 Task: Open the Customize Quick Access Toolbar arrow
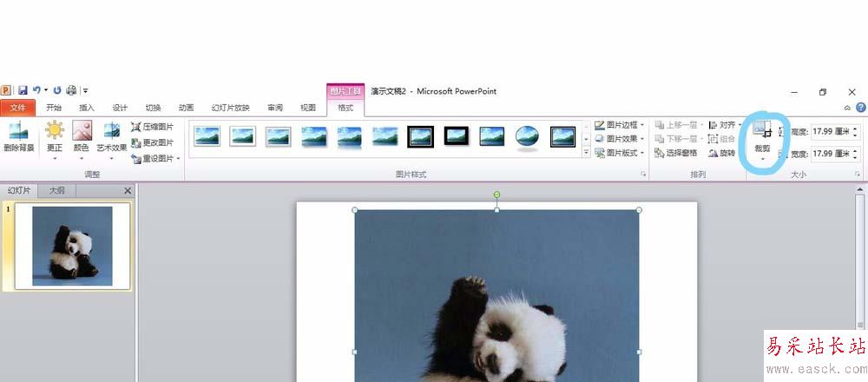tap(86, 91)
